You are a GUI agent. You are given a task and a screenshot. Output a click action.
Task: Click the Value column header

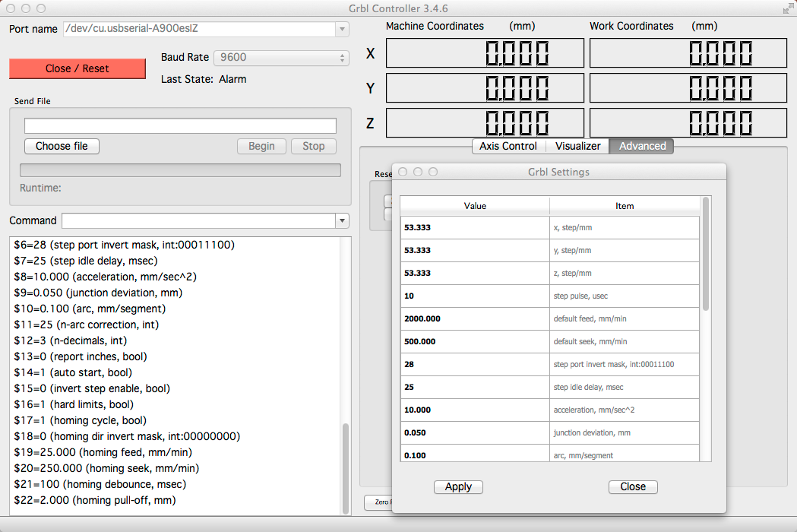click(475, 206)
